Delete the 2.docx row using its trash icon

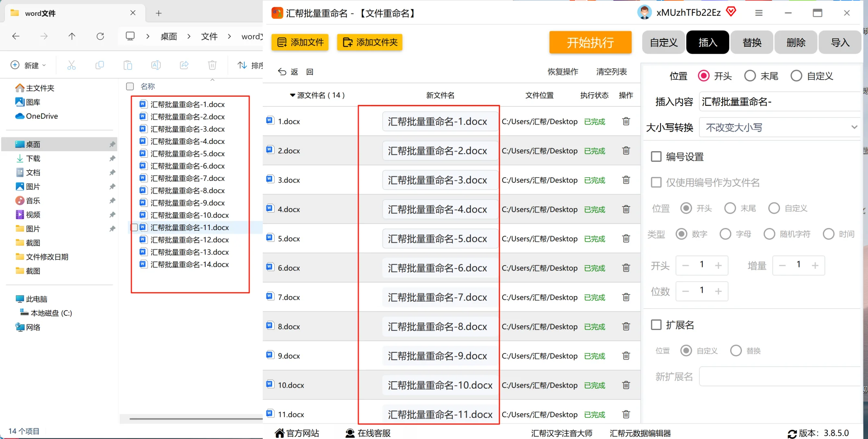point(626,150)
